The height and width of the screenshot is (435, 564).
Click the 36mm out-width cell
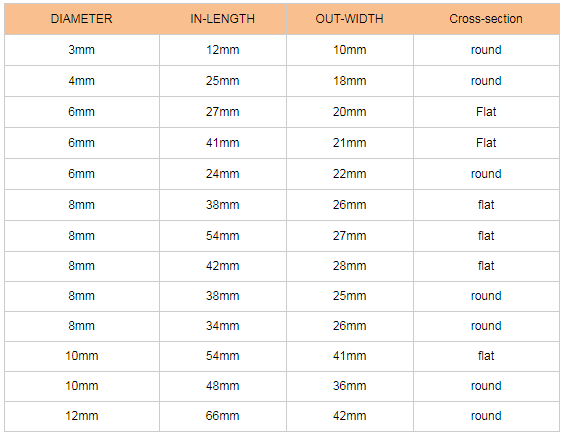[350, 386]
